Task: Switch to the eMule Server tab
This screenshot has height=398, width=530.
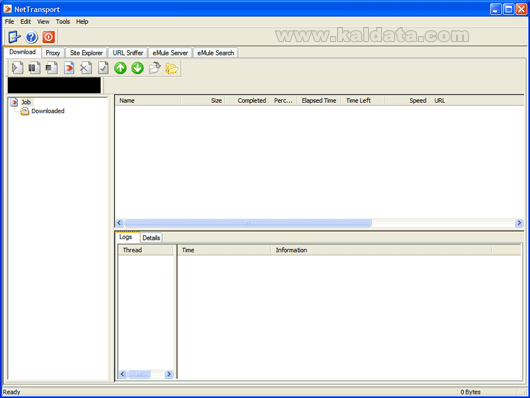Action: coord(170,53)
